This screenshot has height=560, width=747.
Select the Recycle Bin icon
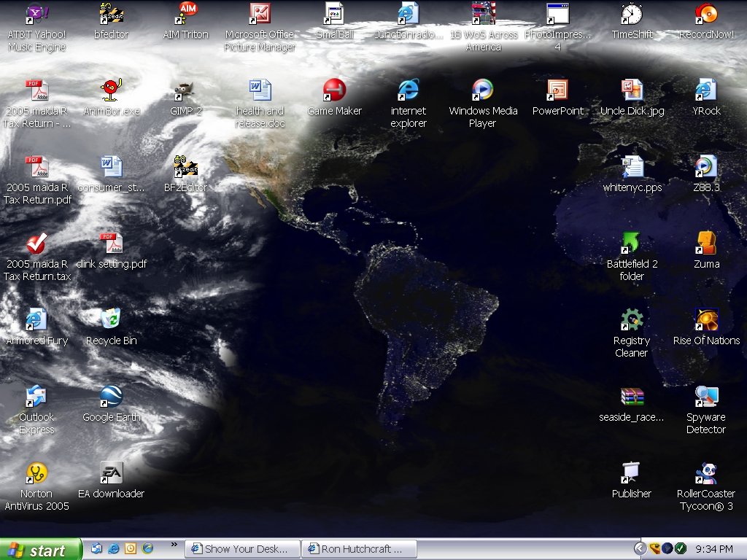(111, 321)
